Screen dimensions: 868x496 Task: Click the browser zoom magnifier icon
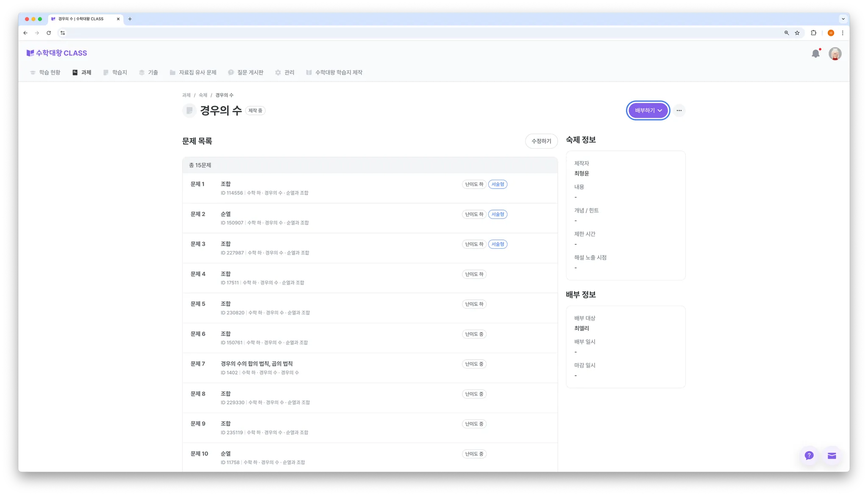(787, 33)
